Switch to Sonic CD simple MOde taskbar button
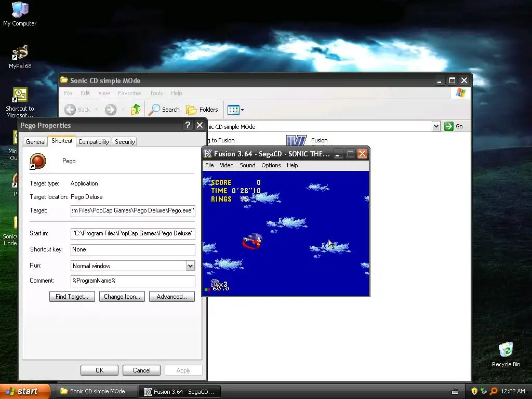 pyautogui.click(x=96, y=392)
